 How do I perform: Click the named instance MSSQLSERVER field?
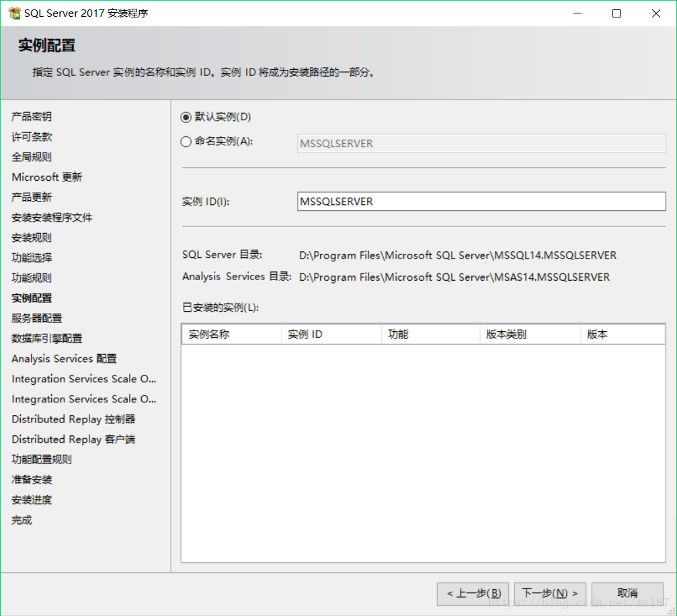[x=481, y=143]
